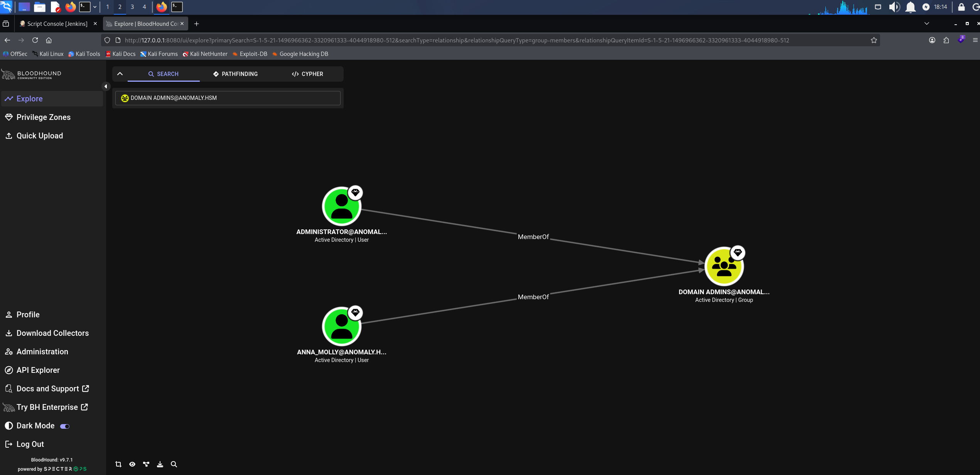Collapse the search panel with chevron
The height and width of the screenshot is (475, 980).
click(120, 74)
